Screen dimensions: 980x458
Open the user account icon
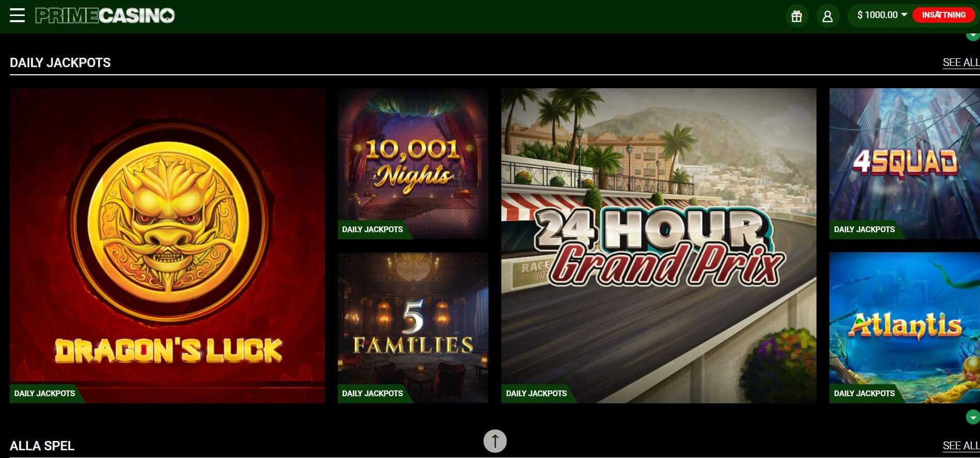point(827,16)
